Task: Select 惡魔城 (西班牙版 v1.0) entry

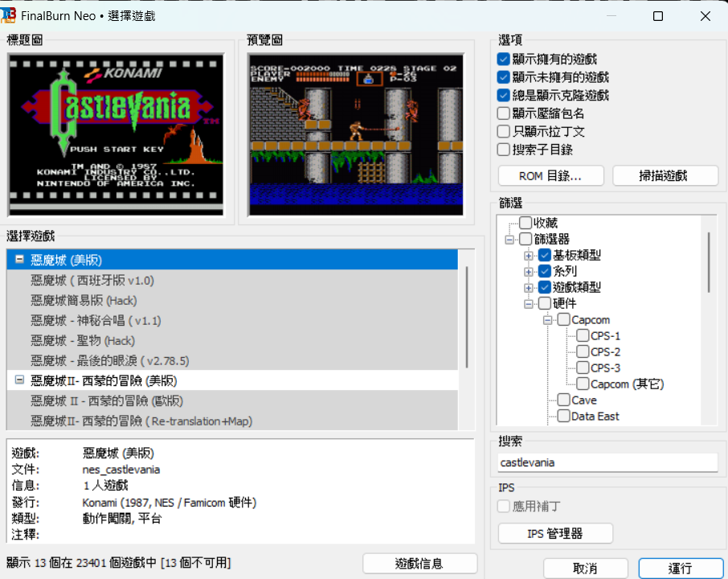Action: (x=232, y=280)
